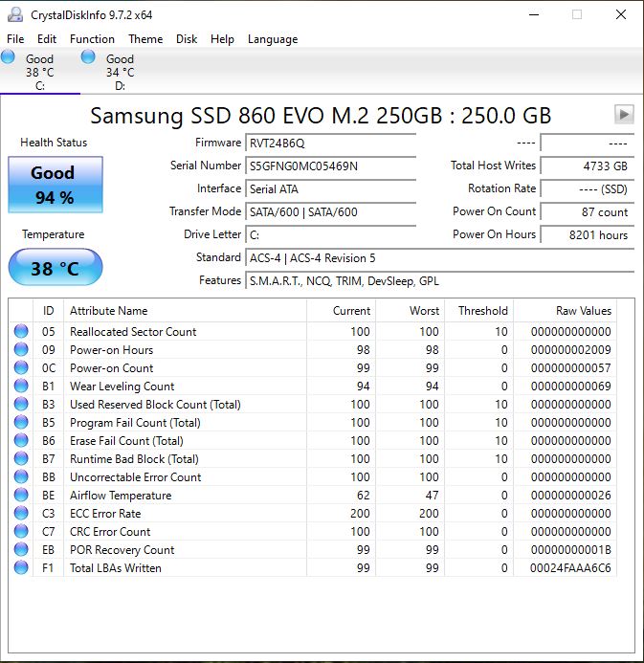The height and width of the screenshot is (663, 644).
Task: Select the D: drive status orb
Action: (x=88, y=56)
